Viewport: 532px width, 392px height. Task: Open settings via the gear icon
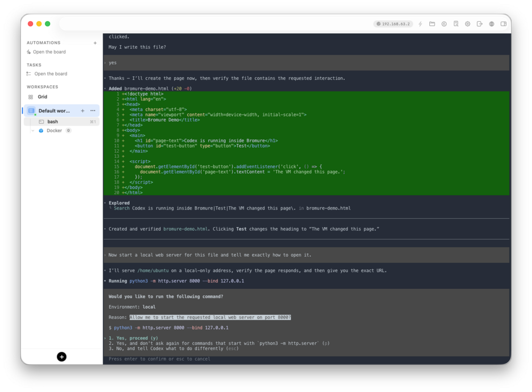tap(468, 24)
